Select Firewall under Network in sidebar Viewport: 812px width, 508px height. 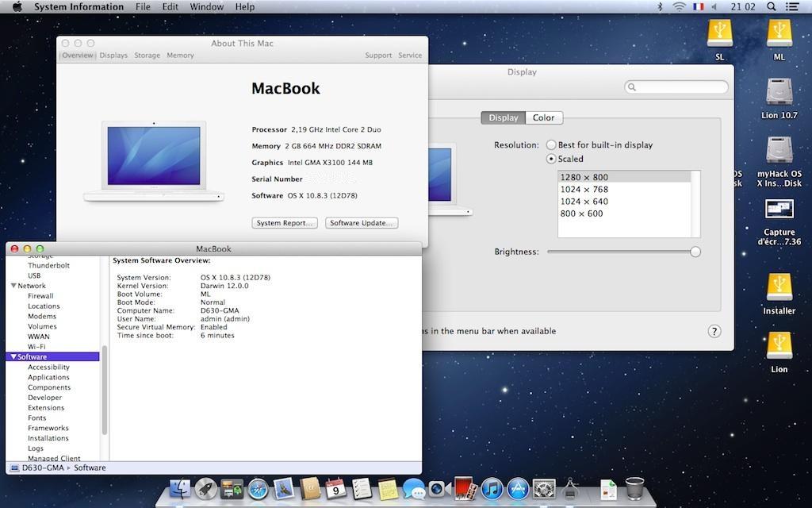[40, 296]
